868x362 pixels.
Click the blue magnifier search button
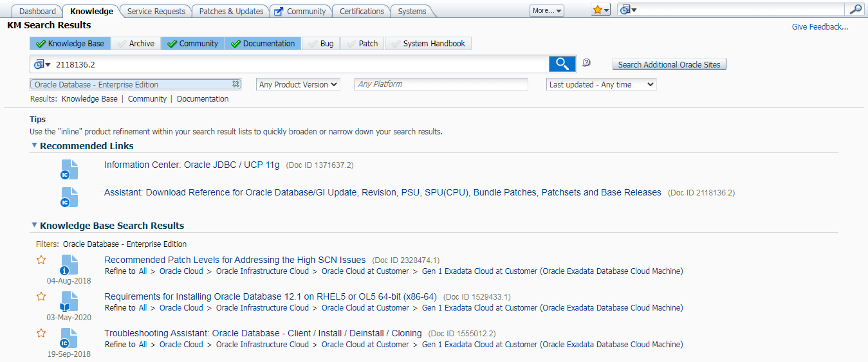tap(562, 64)
